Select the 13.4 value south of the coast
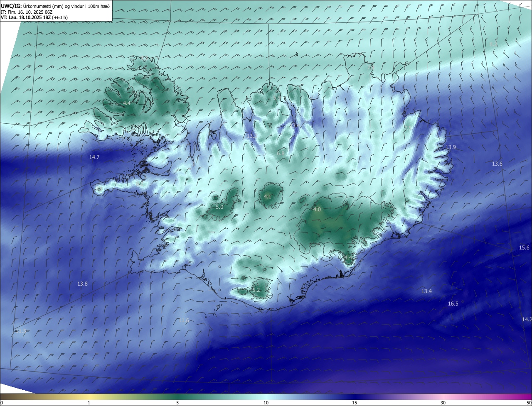This screenshot has width=532, height=406. tap(426, 291)
